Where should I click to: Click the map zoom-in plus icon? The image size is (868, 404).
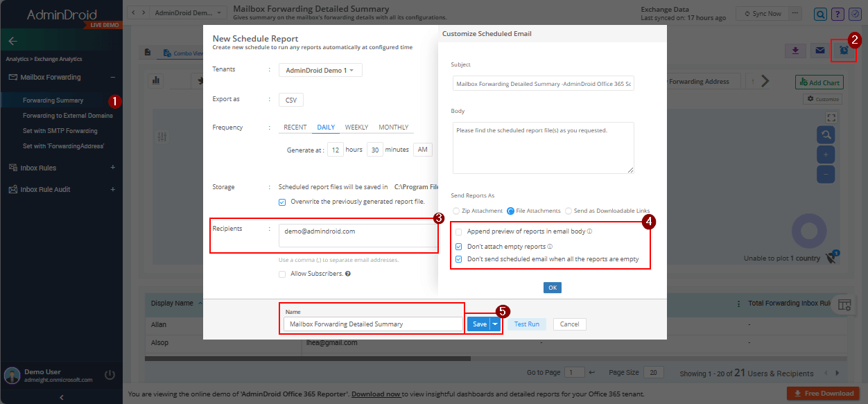826,154
